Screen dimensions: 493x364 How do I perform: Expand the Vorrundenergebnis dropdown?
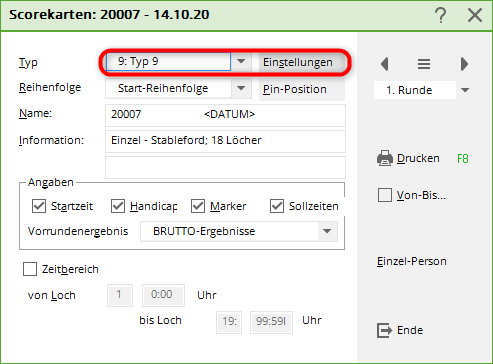pyautogui.click(x=327, y=231)
